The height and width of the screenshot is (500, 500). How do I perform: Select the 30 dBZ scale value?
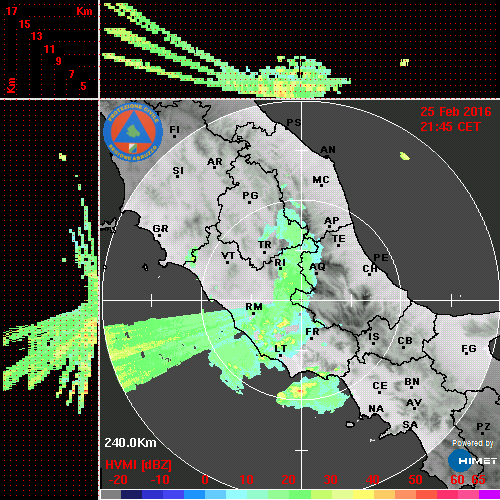tap(330, 480)
